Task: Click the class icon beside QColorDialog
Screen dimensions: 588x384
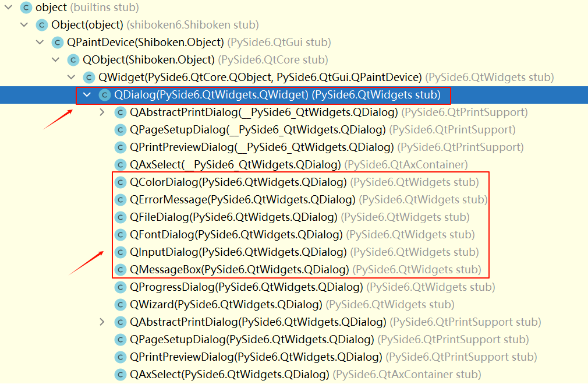Action: (x=121, y=182)
